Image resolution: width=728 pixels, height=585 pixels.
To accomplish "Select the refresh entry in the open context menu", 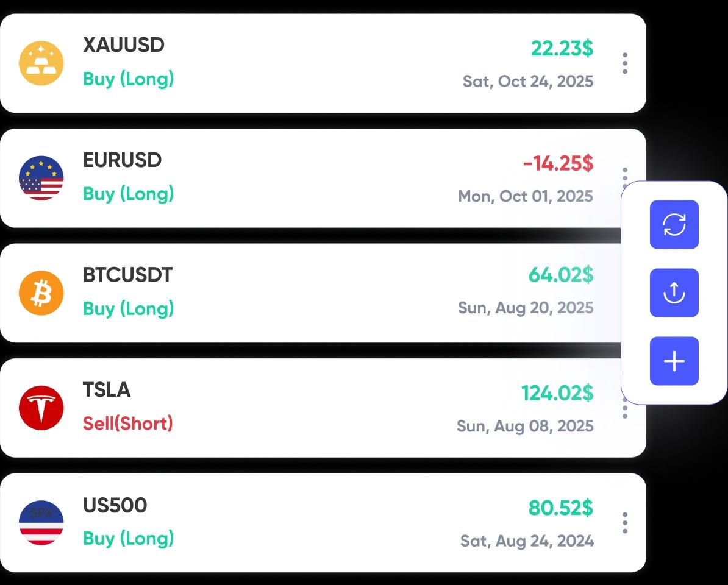I will pos(674,224).
